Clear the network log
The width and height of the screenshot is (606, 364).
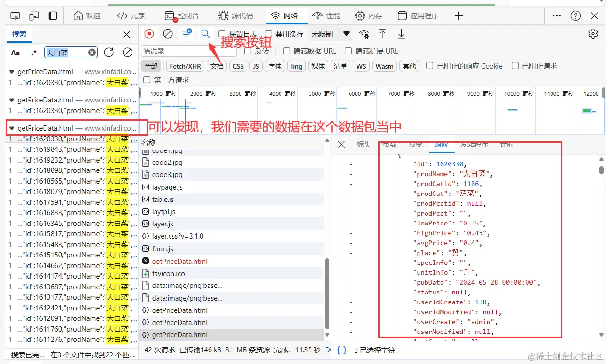pos(168,34)
